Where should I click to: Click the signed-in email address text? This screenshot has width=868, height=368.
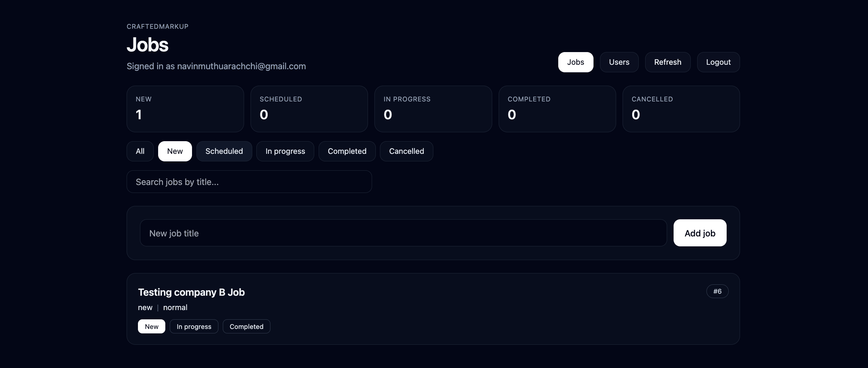(241, 66)
